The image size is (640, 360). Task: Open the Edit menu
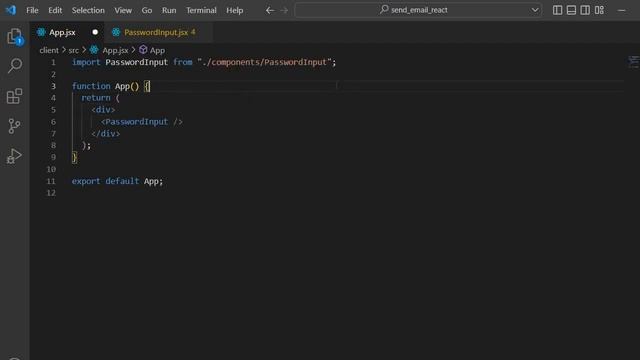pos(55,10)
